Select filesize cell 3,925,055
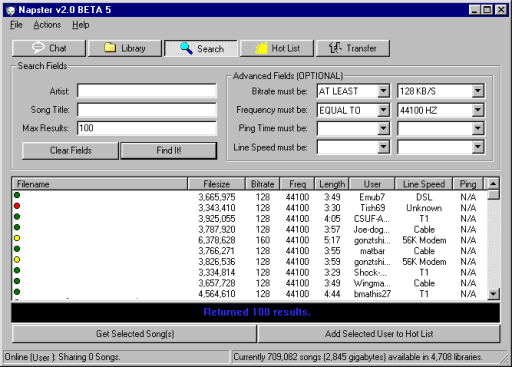 click(217, 219)
